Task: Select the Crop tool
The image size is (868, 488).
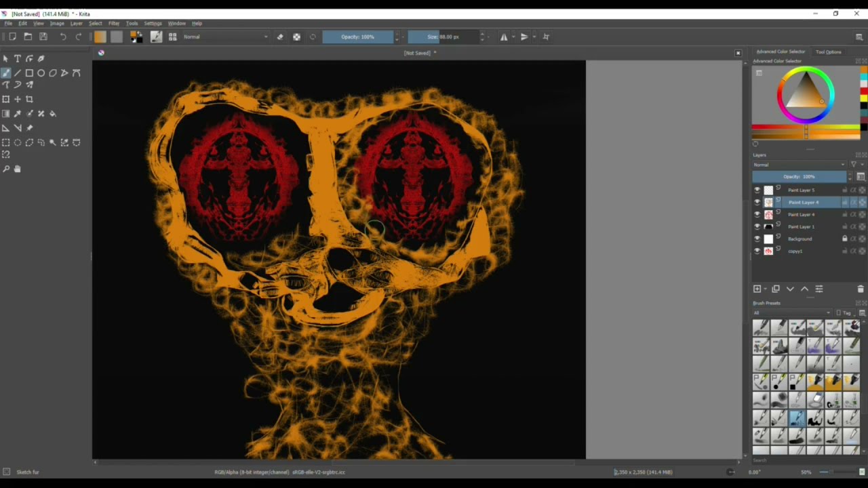Action: tap(29, 100)
